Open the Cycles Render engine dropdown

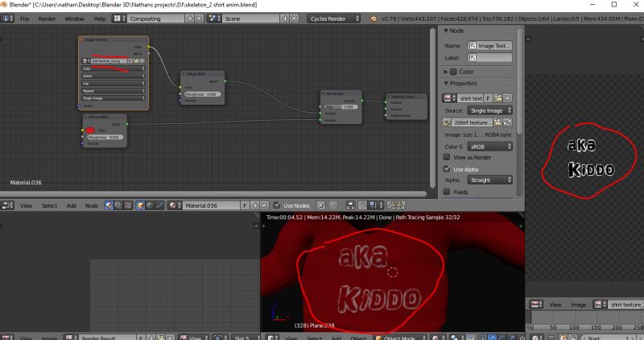[x=334, y=19]
